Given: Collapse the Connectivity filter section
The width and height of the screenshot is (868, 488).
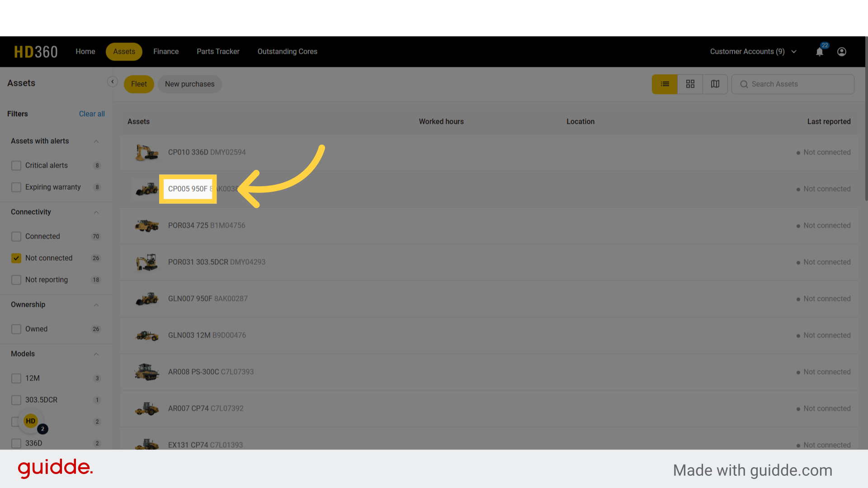Looking at the screenshot, I should [x=96, y=212].
